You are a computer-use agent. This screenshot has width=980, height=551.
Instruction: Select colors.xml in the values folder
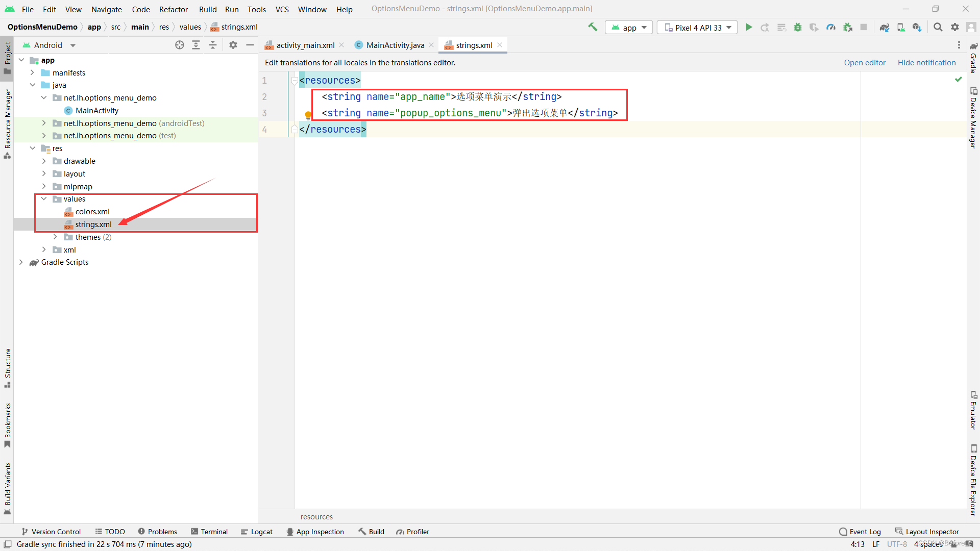tap(92, 211)
